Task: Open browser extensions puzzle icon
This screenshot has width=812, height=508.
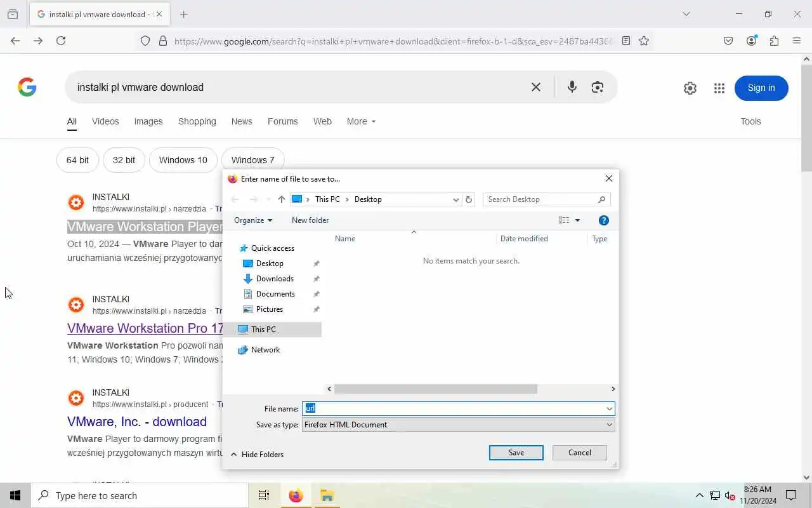Action: click(774, 41)
